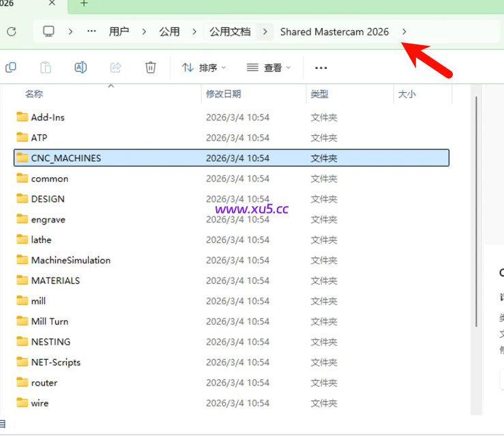The image size is (504, 436).
Task: Sort by 修改日期 column header
Action: point(224,94)
